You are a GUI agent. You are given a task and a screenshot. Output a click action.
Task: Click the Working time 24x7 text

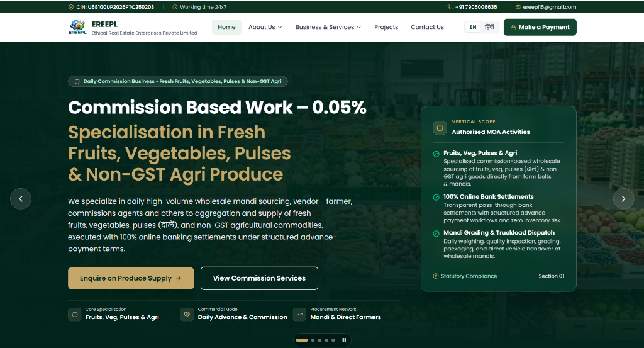tap(203, 7)
